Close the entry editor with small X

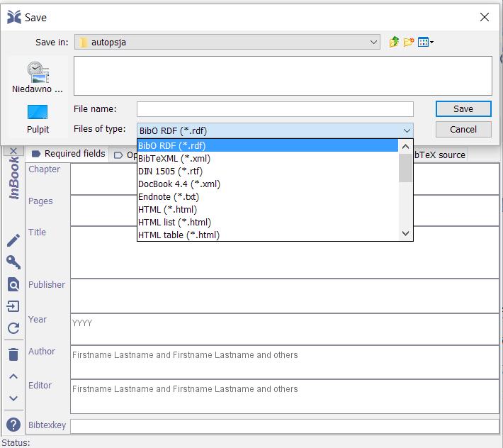tap(13, 151)
